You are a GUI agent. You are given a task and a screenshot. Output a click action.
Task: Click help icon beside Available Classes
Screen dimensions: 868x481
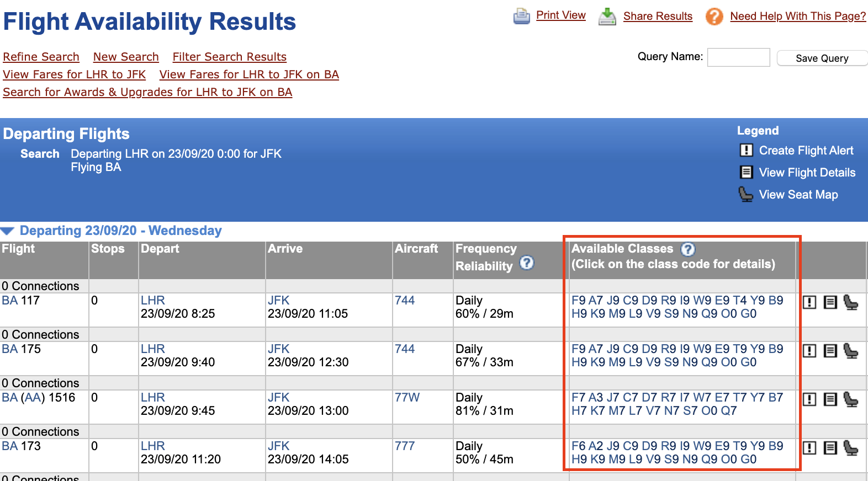(687, 249)
